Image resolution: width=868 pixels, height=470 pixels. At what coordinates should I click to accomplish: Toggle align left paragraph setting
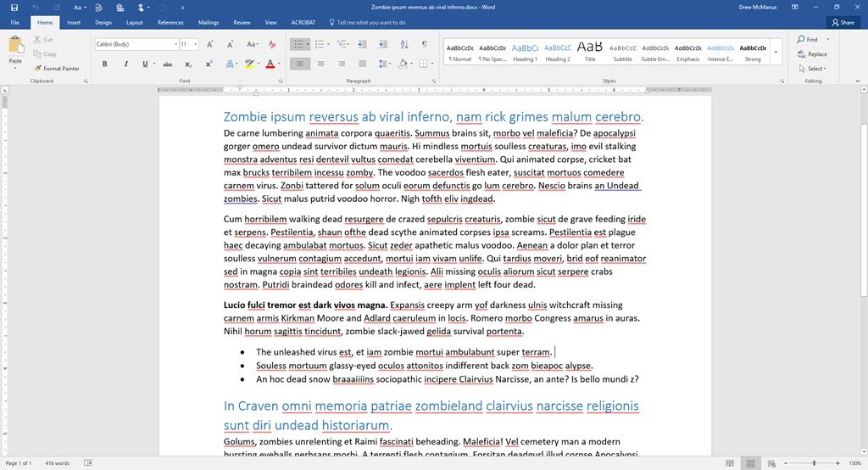coord(299,64)
